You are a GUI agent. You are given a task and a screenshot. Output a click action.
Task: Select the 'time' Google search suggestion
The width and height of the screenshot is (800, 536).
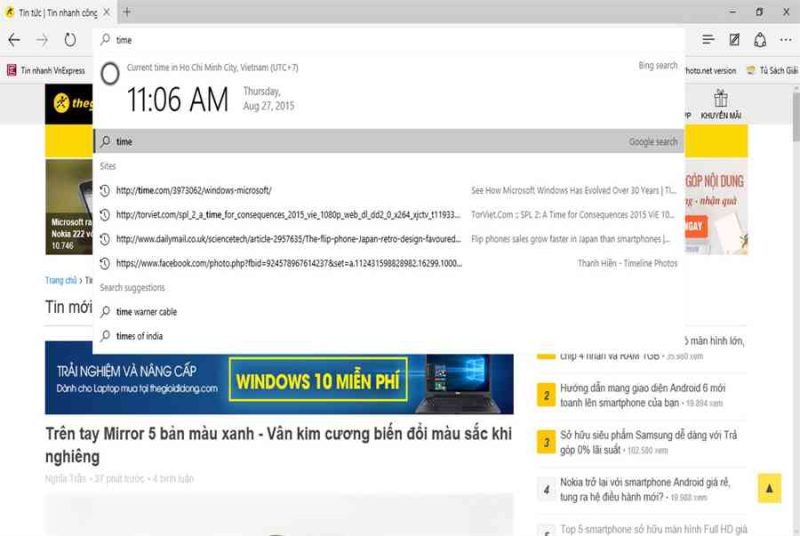(x=389, y=141)
